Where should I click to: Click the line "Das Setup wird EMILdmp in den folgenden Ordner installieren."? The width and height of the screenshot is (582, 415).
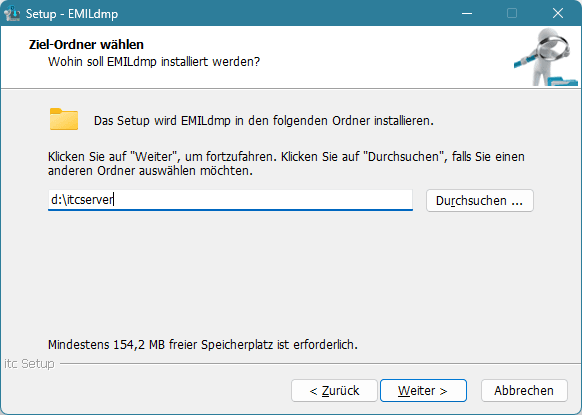264,121
